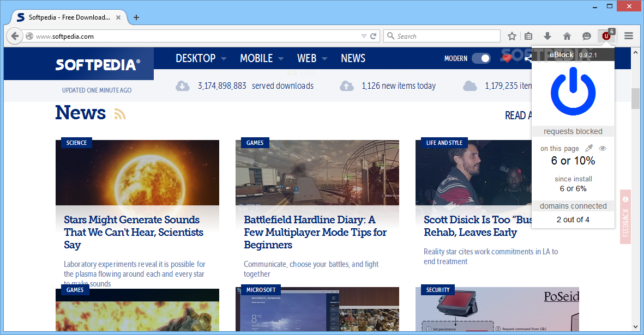Viewport: 644px width, 335px height.
Task: Click the 1,179,235 items cloud icon
Action: point(470,86)
